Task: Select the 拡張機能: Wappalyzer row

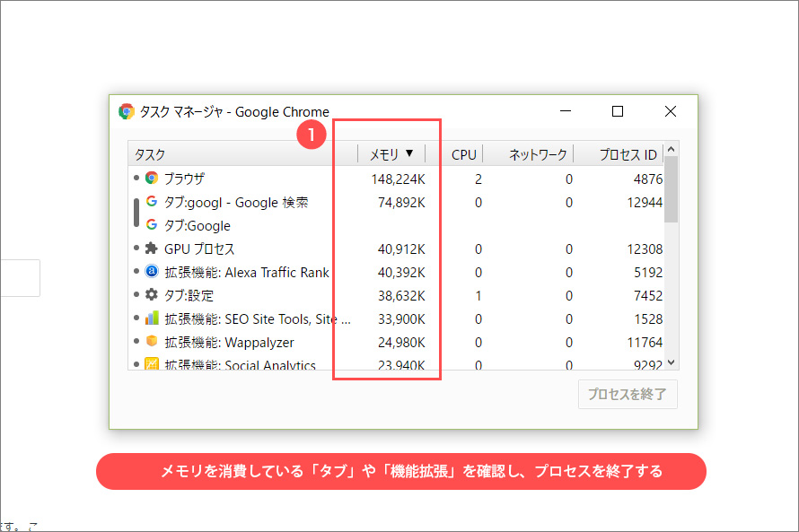Action: 396,343
